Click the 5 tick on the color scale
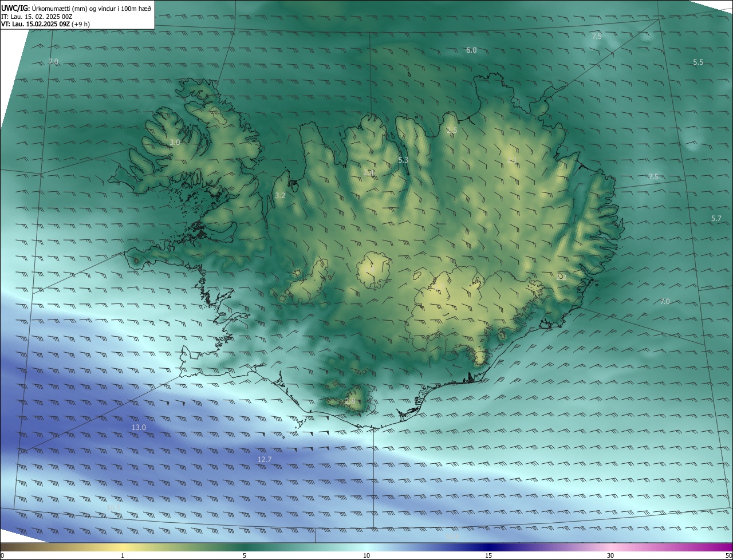The width and height of the screenshot is (733, 560). 245,555
